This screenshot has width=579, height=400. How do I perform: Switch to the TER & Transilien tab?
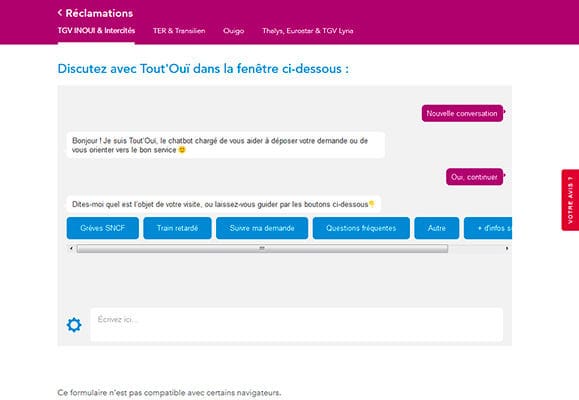pyautogui.click(x=179, y=31)
